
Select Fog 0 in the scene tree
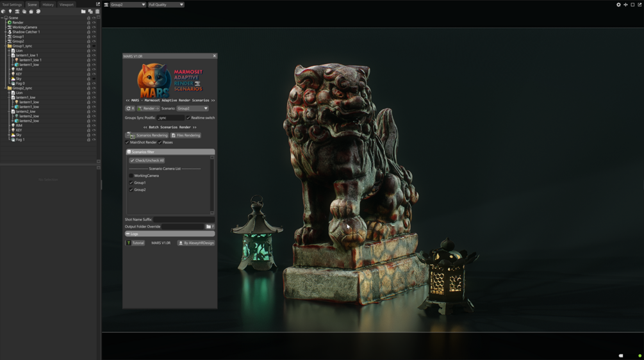coord(20,83)
